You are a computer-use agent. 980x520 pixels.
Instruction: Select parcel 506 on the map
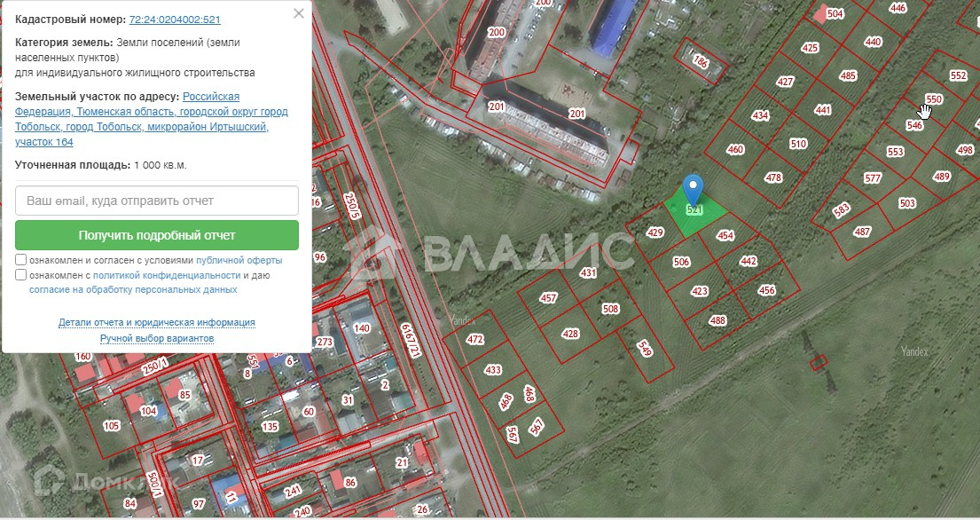coord(681,262)
